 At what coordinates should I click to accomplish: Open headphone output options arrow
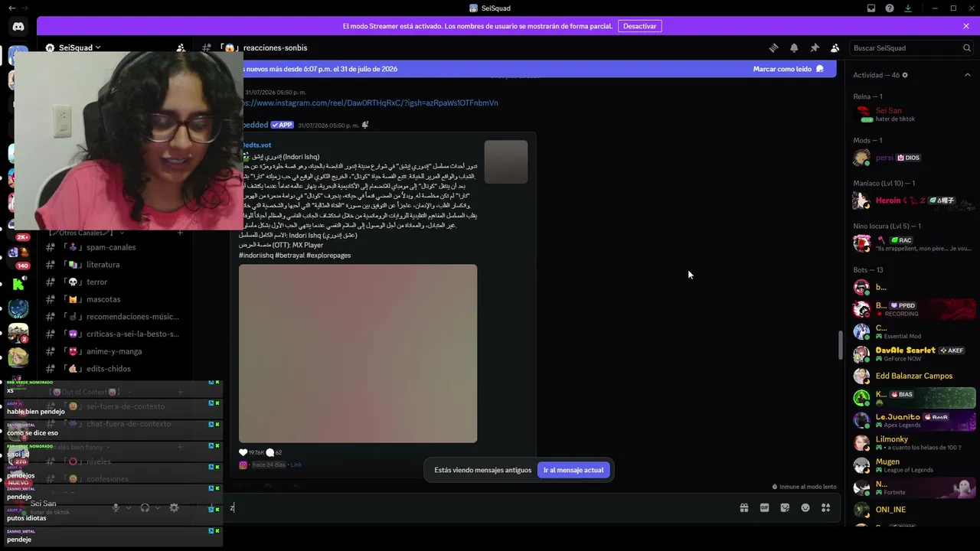(158, 507)
